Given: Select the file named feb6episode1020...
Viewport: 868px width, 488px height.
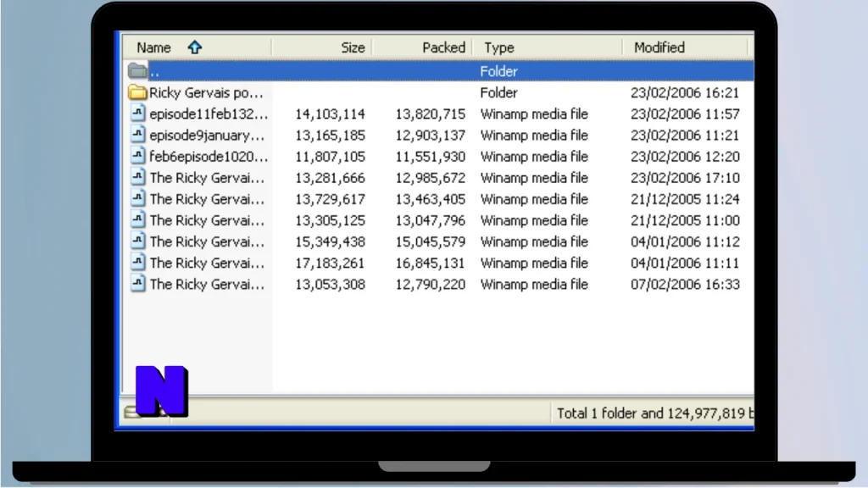Looking at the screenshot, I should (209, 157).
